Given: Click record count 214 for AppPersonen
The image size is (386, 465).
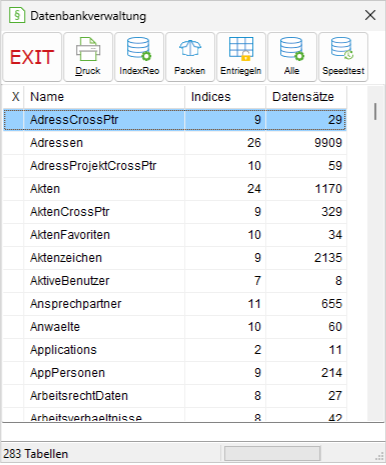Looking at the screenshot, I should pos(332,373).
